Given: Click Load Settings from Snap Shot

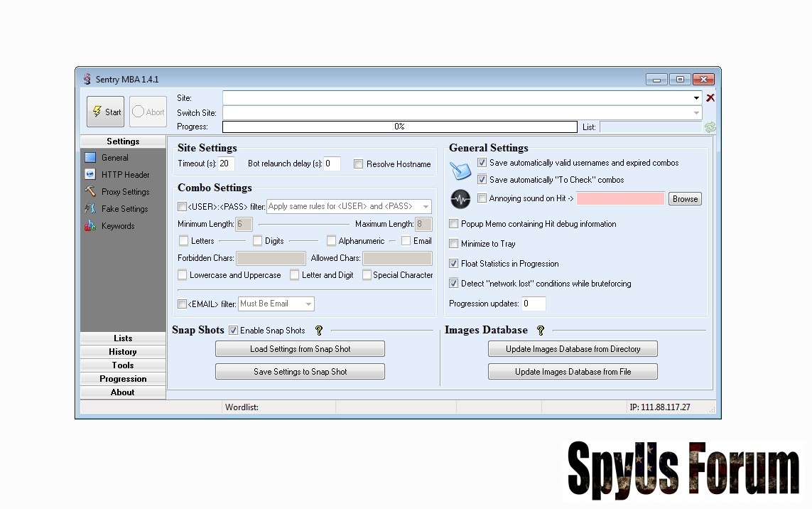Looking at the screenshot, I should tap(300, 349).
